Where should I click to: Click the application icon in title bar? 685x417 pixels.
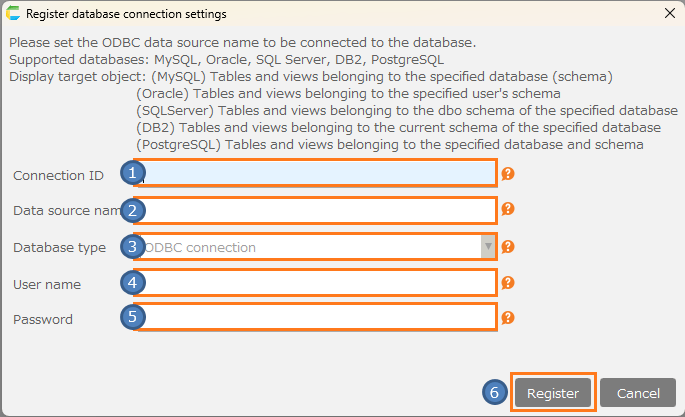pos(13,14)
